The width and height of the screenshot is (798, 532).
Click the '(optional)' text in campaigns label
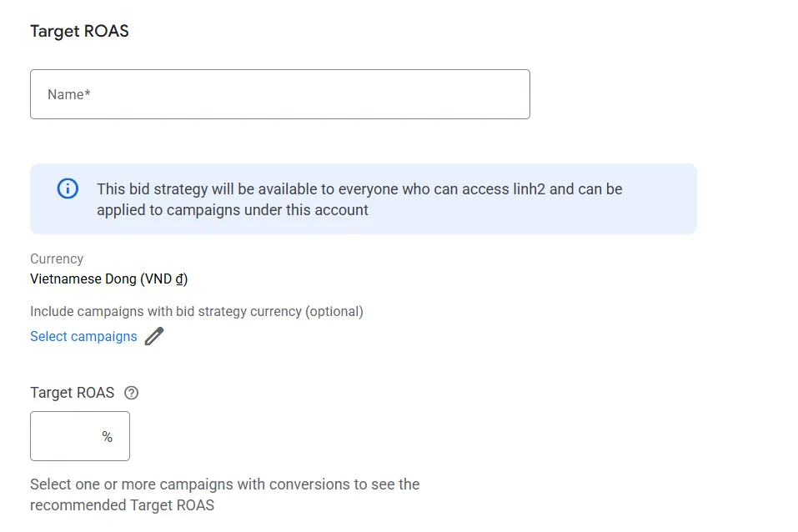tap(334, 311)
